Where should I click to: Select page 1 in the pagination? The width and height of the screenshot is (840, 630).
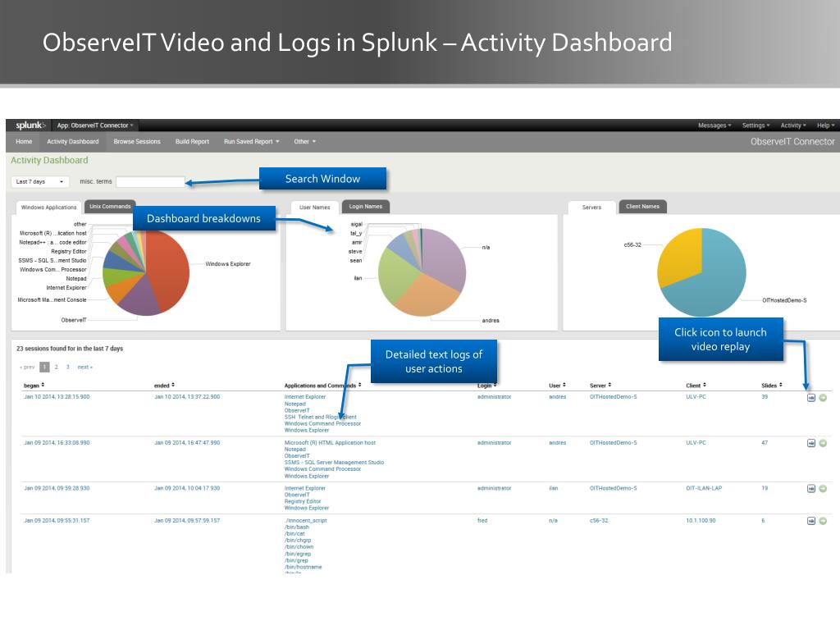pos(44,367)
